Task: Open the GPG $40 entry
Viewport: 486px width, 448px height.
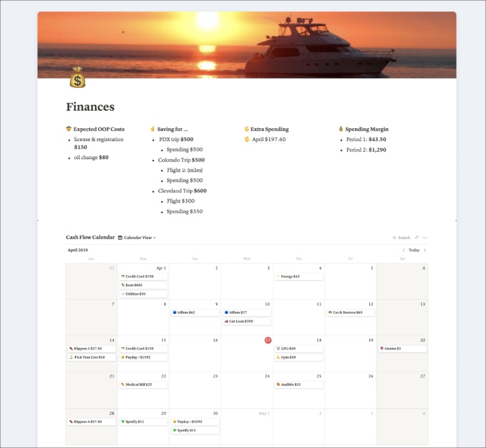Action: (x=299, y=349)
